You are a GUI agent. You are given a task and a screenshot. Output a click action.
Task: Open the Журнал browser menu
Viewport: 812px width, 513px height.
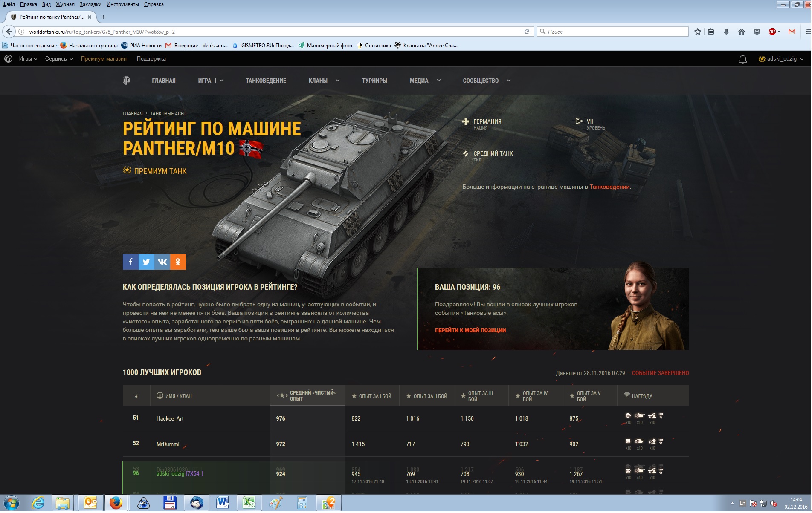tap(65, 4)
